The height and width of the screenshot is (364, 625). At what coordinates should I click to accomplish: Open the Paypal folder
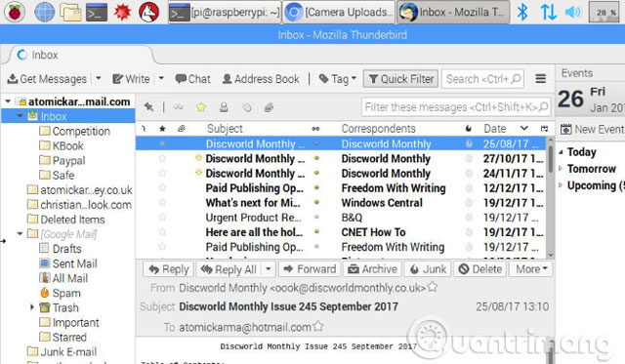62,160
